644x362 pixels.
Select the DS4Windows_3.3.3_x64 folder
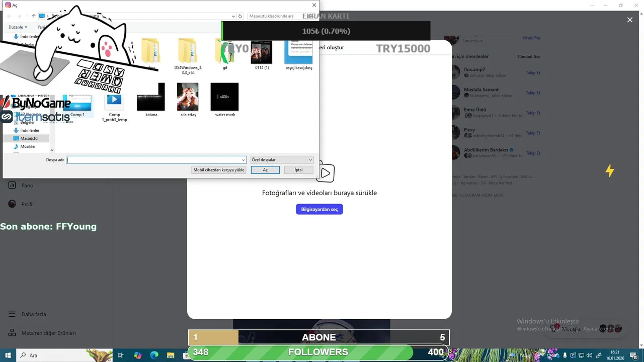(188, 56)
